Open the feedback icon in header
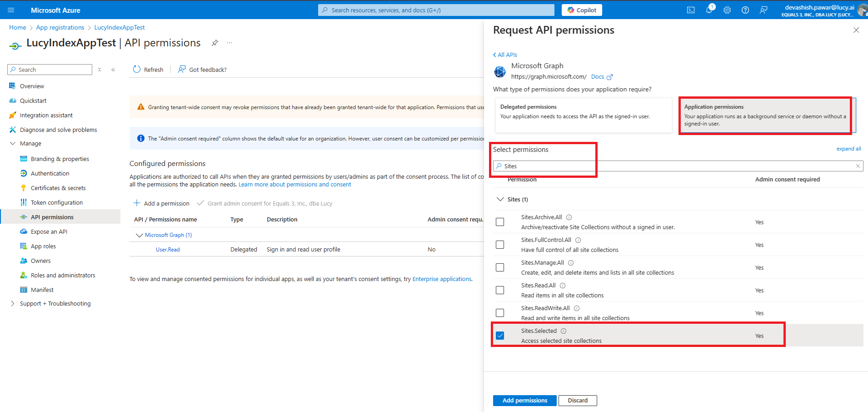 [x=763, y=10]
